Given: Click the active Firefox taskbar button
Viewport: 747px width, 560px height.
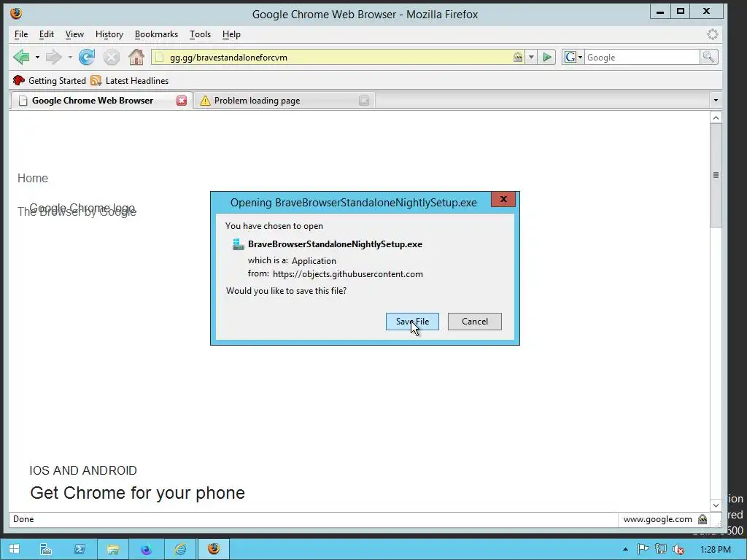Looking at the screenshot, I should pos(214,549).
